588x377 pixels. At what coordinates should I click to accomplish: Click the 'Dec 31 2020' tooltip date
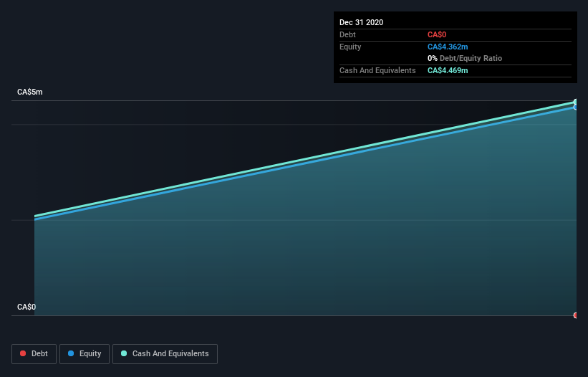click(361, 22)
